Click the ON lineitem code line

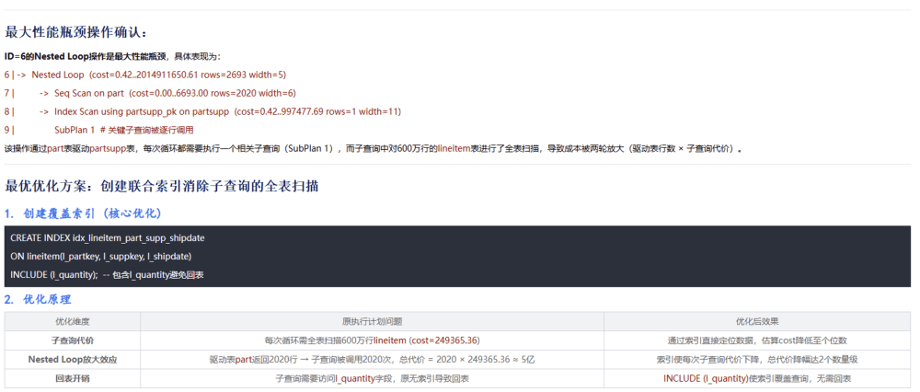tap(100, 256)
